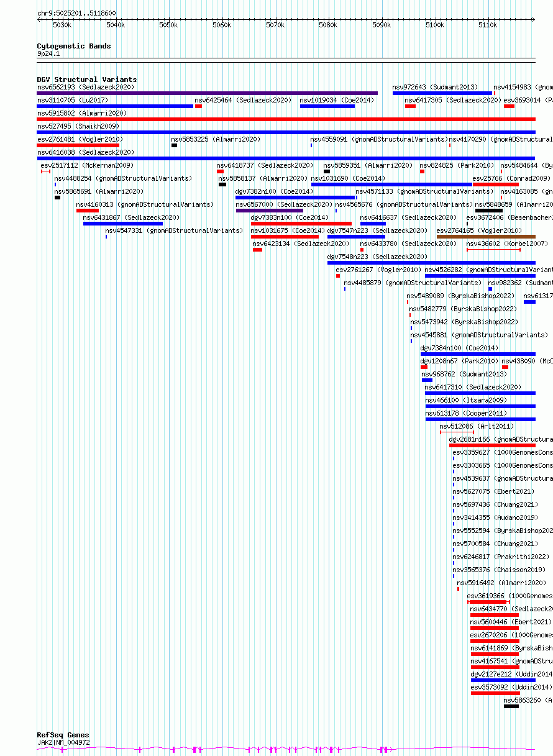
Task: Select nsv4545881 gnomAD variant label
Action: (x=479, y=335)
